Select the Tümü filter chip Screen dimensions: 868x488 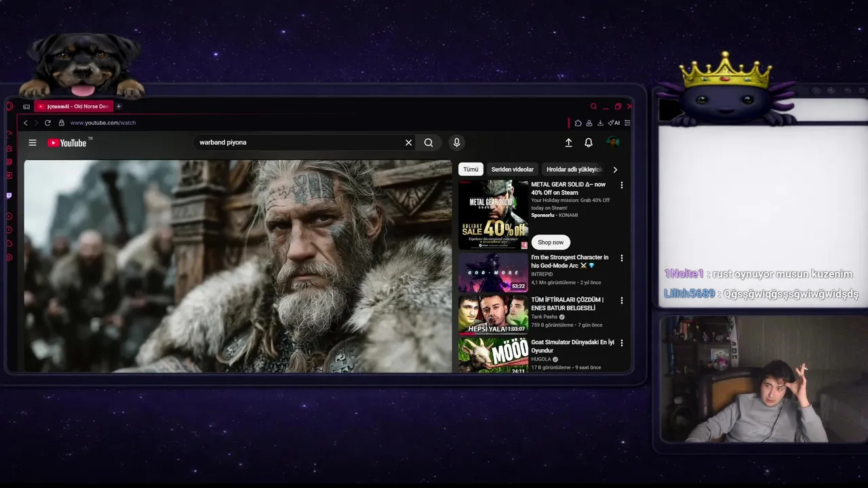tap(471, 169)
